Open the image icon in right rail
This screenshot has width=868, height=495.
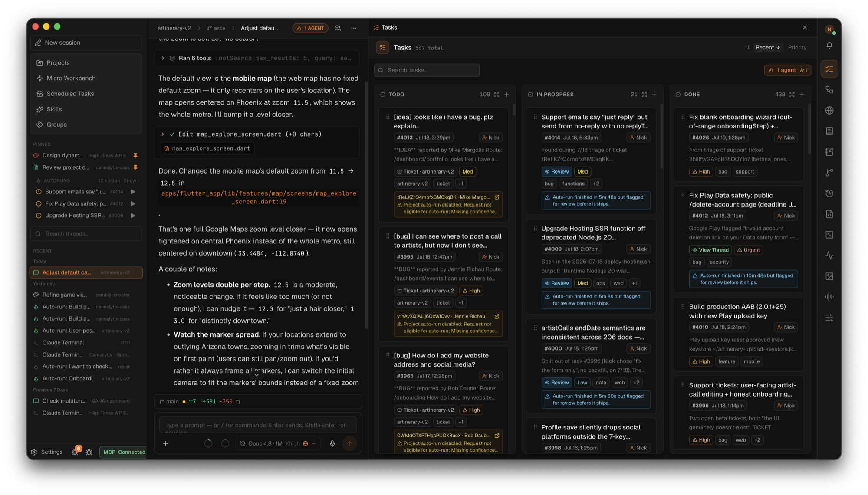coord(829,276)
